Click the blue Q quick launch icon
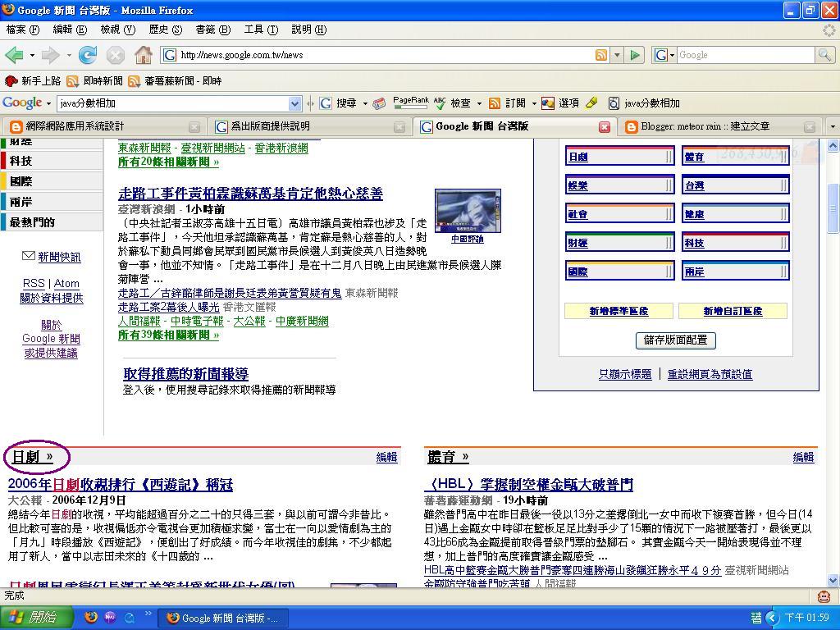 (x=129, y=618)
